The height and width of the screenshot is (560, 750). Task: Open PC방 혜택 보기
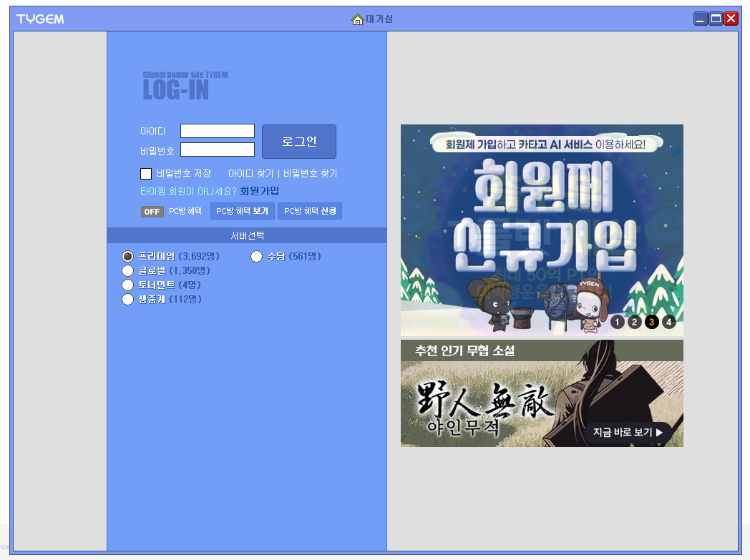pyautogui.click(x=241, y=210)
